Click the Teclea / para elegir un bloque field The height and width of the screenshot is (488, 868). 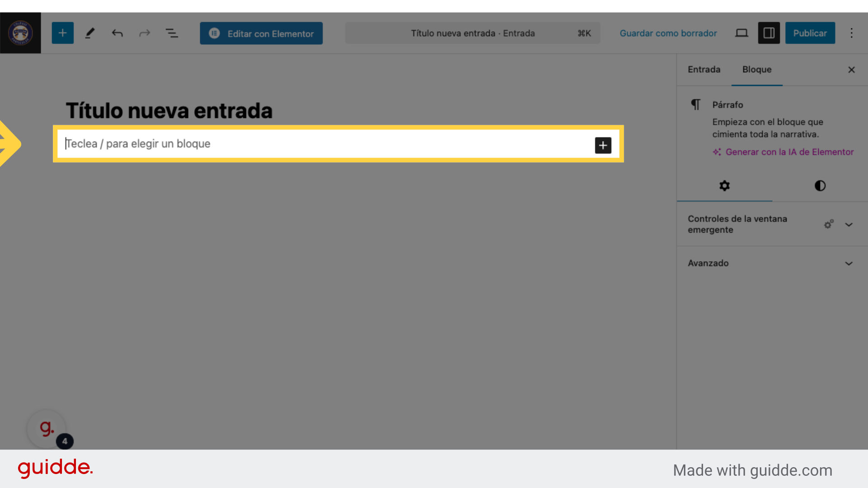pyautogui.click(x=316, y=144)
